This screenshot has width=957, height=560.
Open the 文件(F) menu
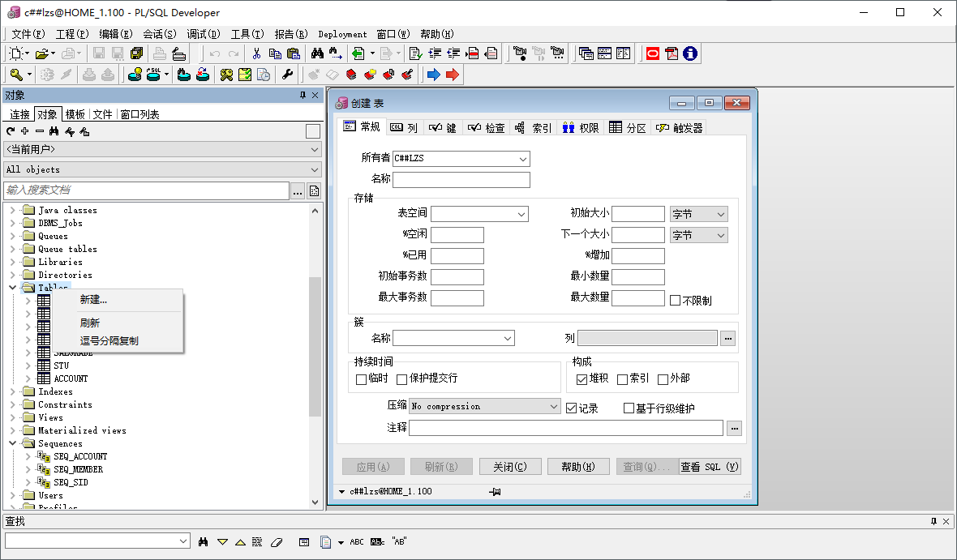point(28,34)
